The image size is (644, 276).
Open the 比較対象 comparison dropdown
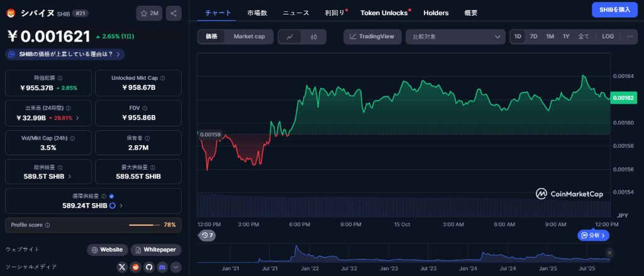coord(455,36)
